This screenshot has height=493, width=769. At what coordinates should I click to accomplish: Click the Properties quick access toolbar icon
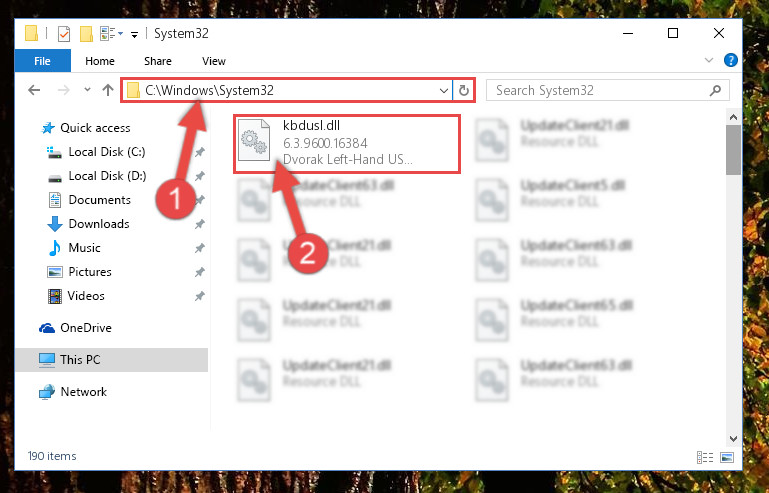tap(64, 34)
